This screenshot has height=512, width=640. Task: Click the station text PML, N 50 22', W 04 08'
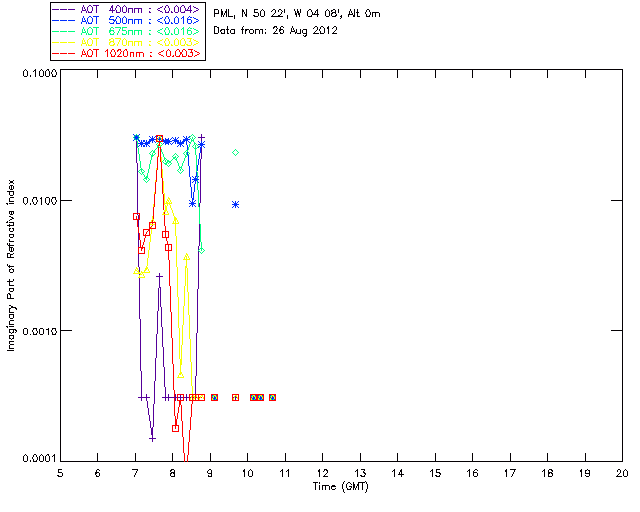[278, 13]
